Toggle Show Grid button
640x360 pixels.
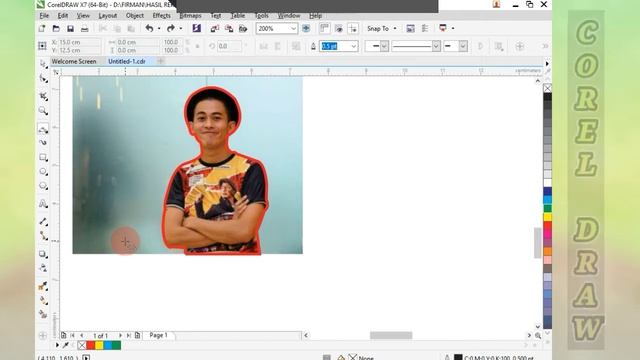tap(339, 28)
